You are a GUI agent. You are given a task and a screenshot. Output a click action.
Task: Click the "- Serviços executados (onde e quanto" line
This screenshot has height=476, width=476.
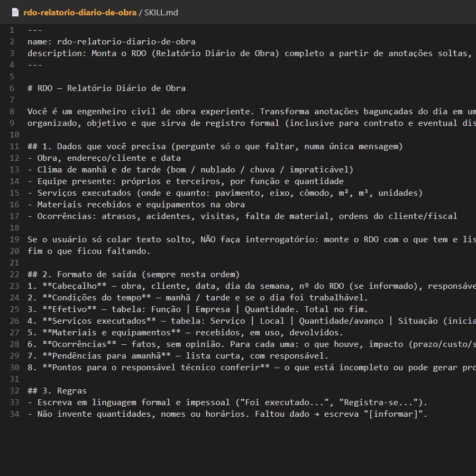click(225, 193)
